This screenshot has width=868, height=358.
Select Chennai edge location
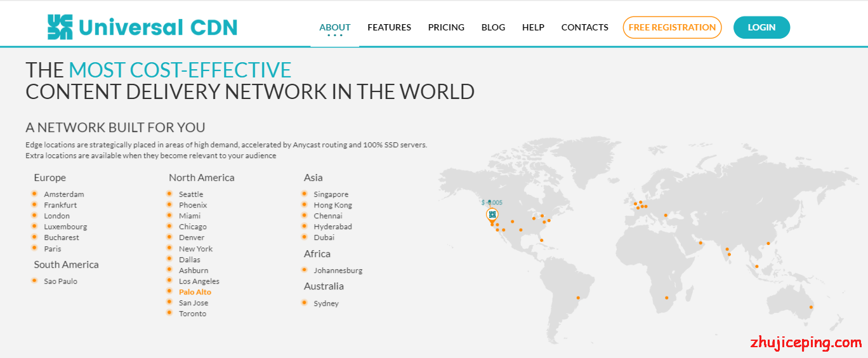click(x=328, y=216)
